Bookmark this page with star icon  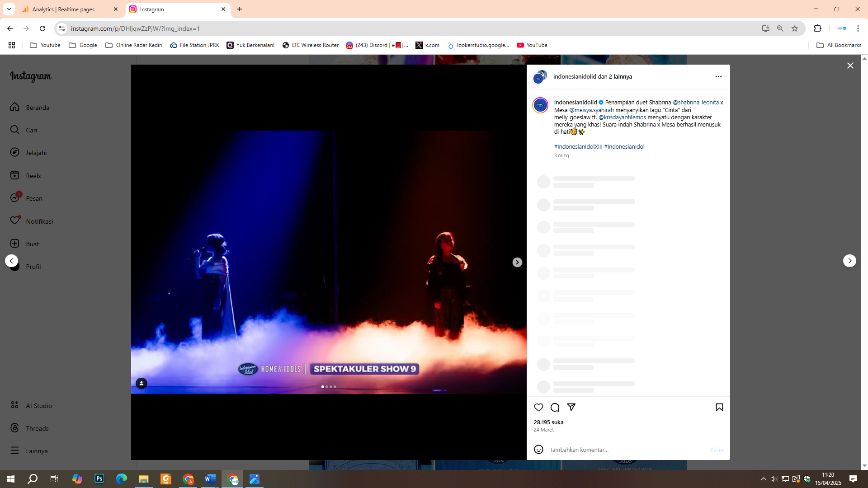coord(795,28)
